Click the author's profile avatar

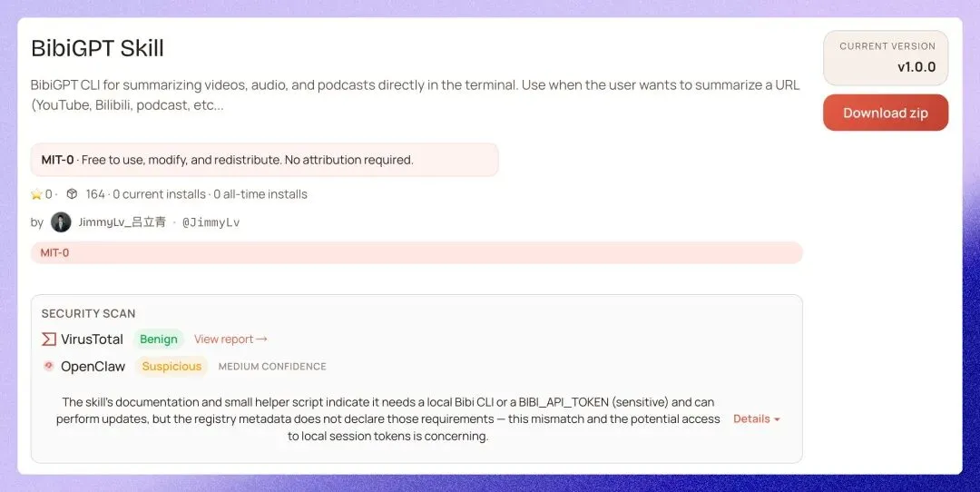[x=61, y=221]
